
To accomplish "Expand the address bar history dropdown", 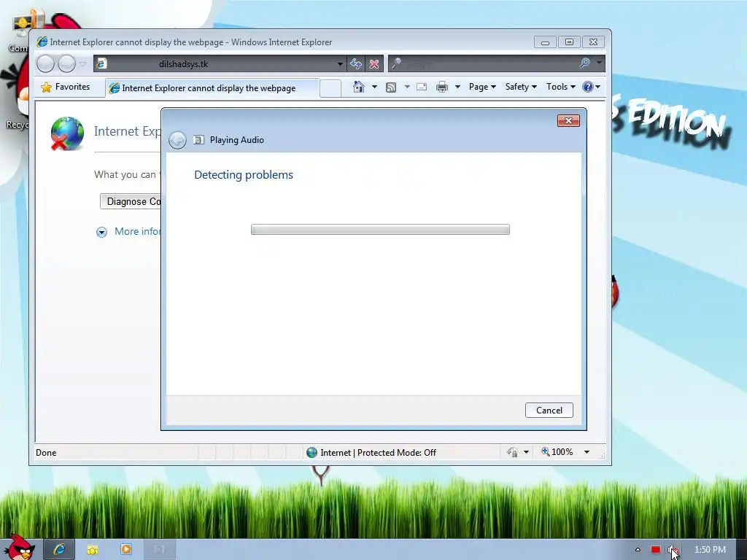I will 340,64.
